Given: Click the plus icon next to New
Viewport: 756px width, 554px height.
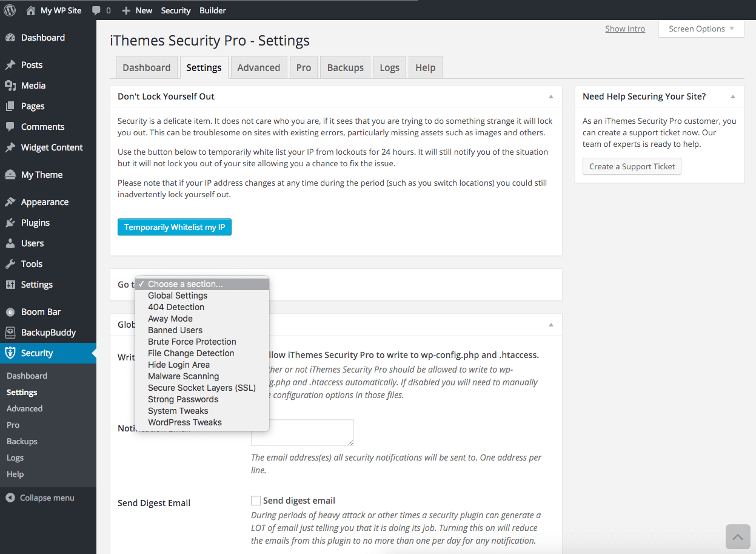Looking at the screenshot, I should coord(126,10).
